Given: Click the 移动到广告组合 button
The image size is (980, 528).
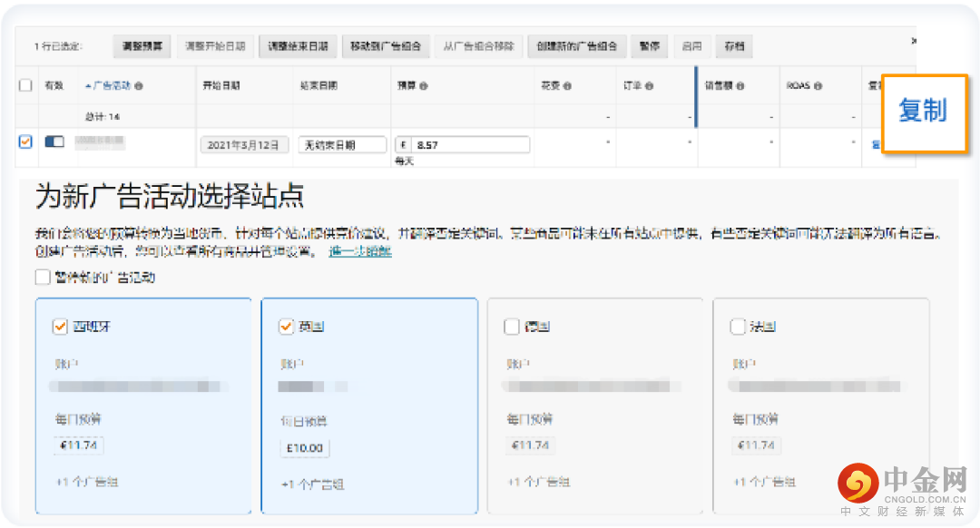Looking at the screenshot, I should [386, 46].
